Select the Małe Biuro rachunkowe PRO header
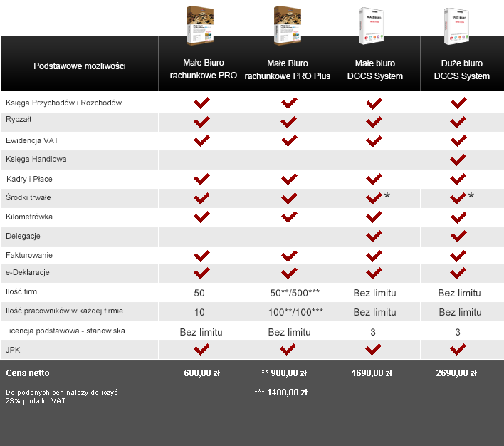Viewport: 504px width, 446px height. (x=203, y=69)
